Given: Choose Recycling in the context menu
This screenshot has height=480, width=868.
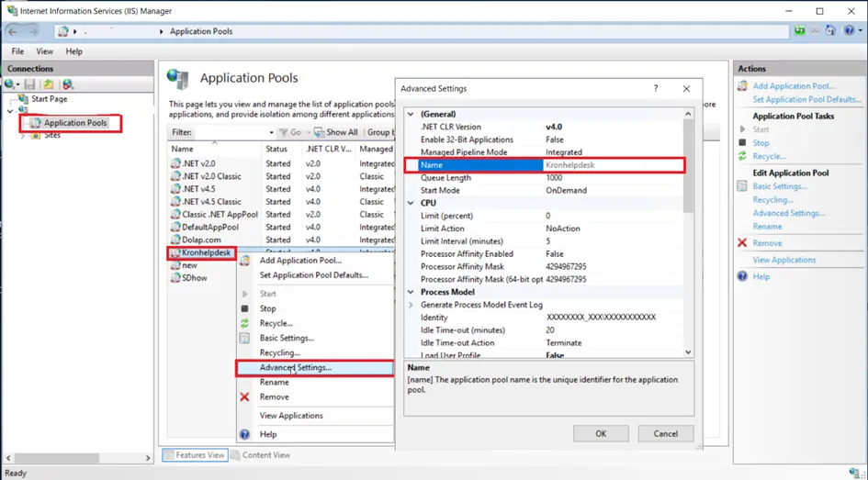Looking at the screenshot, I should [x=279, y=352].
